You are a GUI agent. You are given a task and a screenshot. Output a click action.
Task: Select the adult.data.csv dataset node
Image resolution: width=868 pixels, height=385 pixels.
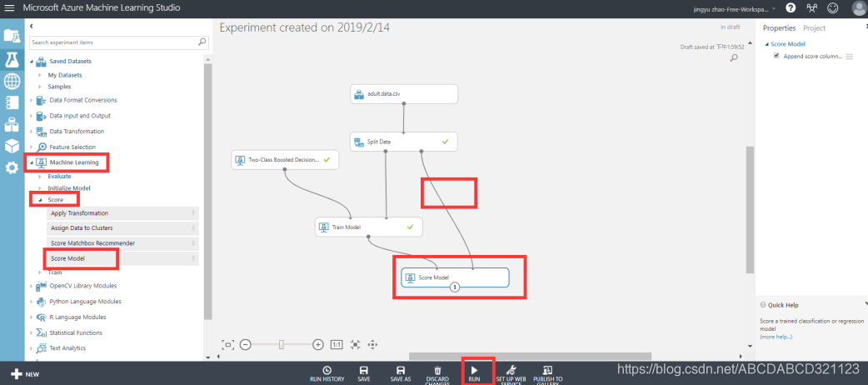404,93
